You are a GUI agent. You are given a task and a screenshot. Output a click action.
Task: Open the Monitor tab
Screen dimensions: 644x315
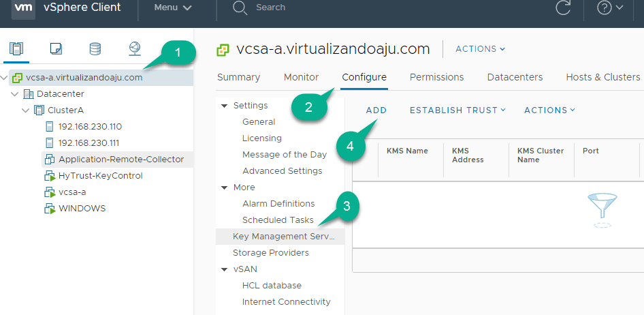click(301, 77)
